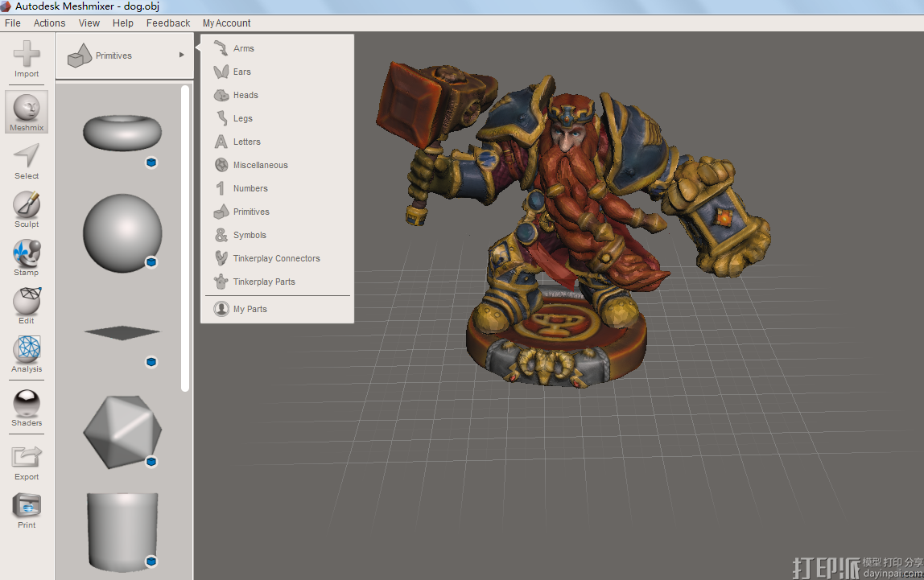The width and height of the screenshot is (924, 580).
Task: Click the Import plus icon
Action: [27, 54]
